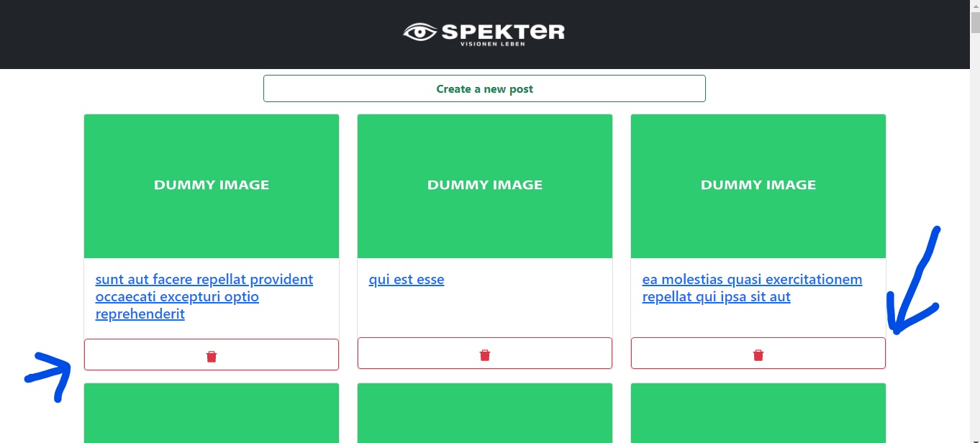
Task: Click the vertical scrollbar thumb
Action: [975, 22]
